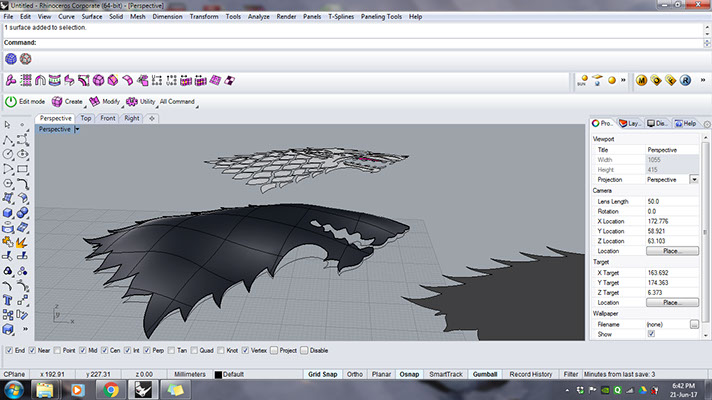Screen dimensions: 712x400
Task: Select the Polyline tool
Action: pos(8,140)
